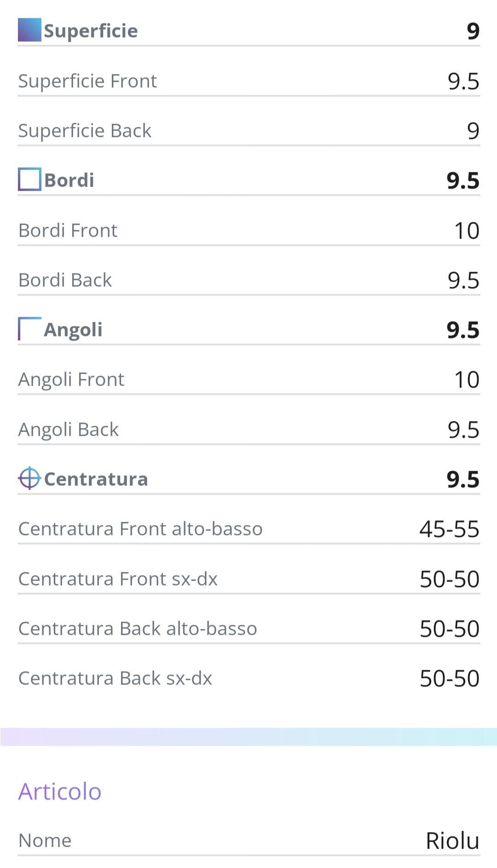Select the Bordi section heading
497x868 pixels.
click(69, 180)
